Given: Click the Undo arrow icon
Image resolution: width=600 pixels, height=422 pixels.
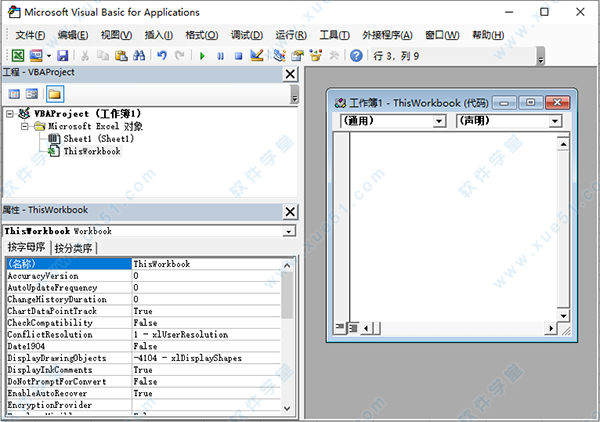Looking at the screenshot, I should point(162,56).
